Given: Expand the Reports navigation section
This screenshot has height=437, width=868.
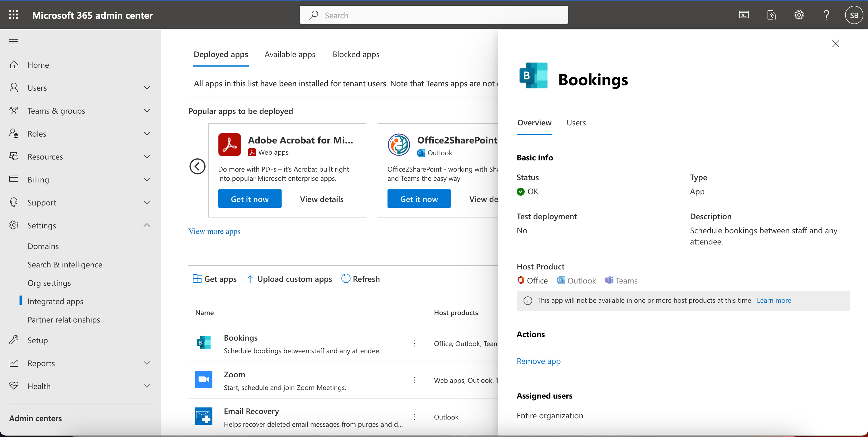Looking at the screenshot, I should [147, 363].
